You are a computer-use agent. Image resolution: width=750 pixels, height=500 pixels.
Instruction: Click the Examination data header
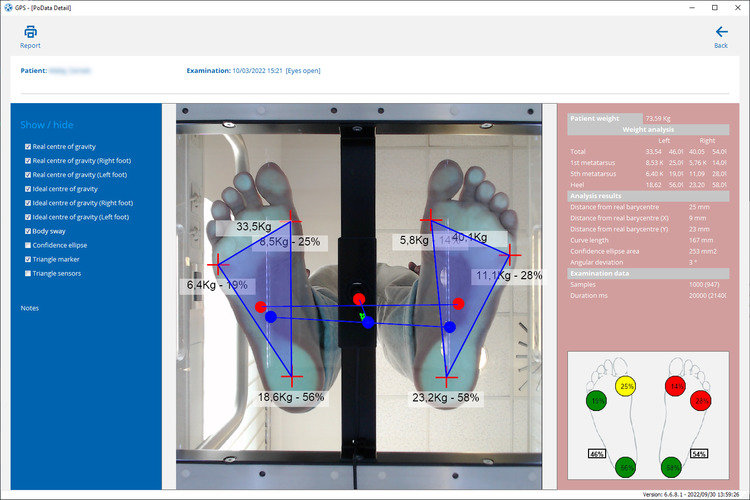[x=648, y=273]
